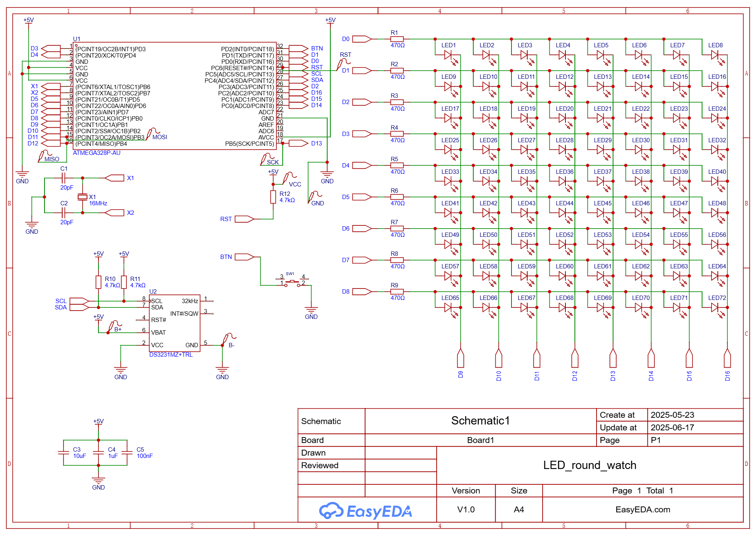Viewport: 756px width, 536px height.
Task: Click the D9 column net port
Action: coord(461,358)
